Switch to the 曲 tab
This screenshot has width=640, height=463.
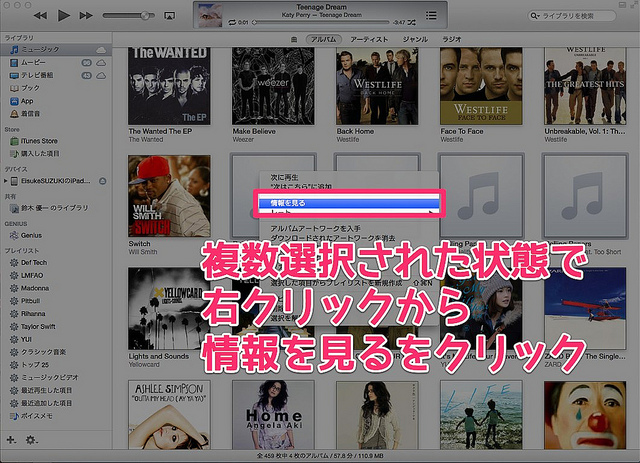[294, 40]
